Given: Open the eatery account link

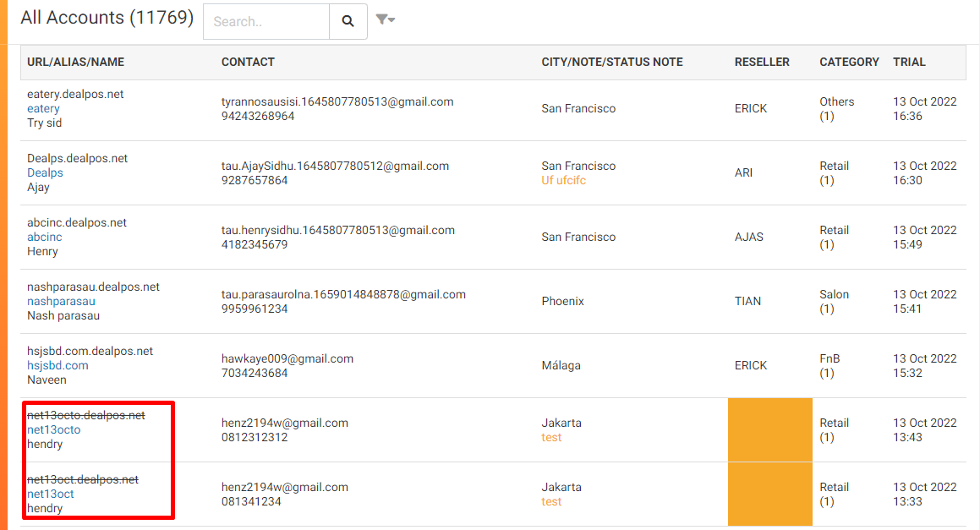Looking at the screenshot, I should click(x=43, y=109).
